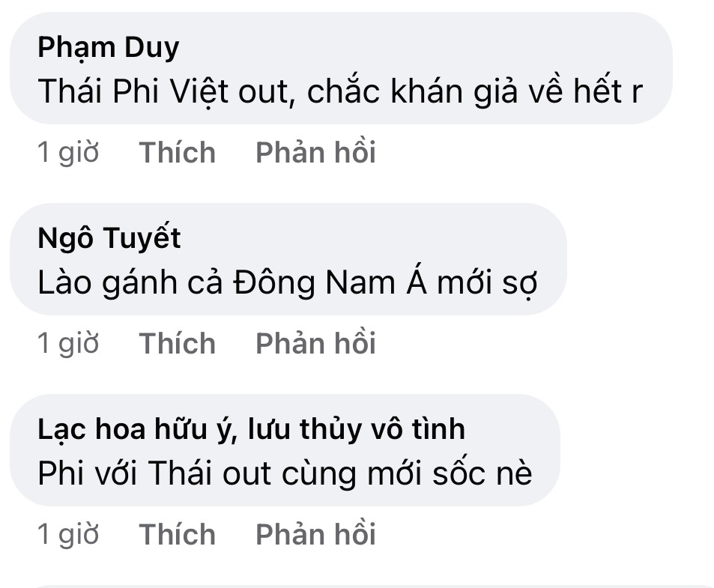Open the timestamp below Ngô Tuyết's comment
Screen dimensions: 714x588
click(x=68, y=344)
